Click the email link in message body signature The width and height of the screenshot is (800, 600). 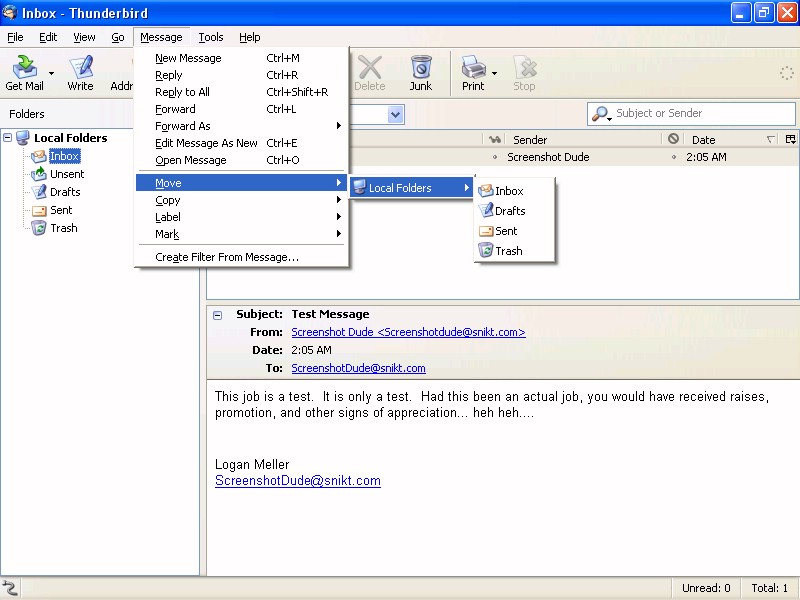(297, 481)
